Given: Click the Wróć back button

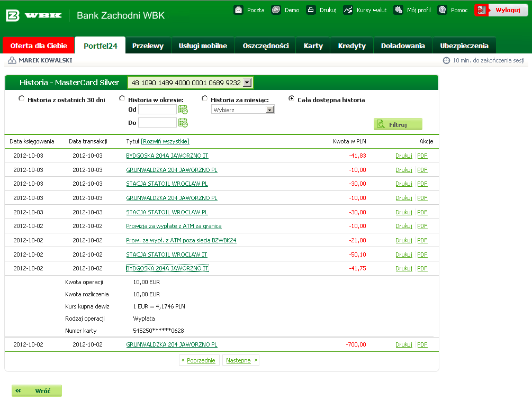Looking at the screenshot, I should click(x=37, y=390).
